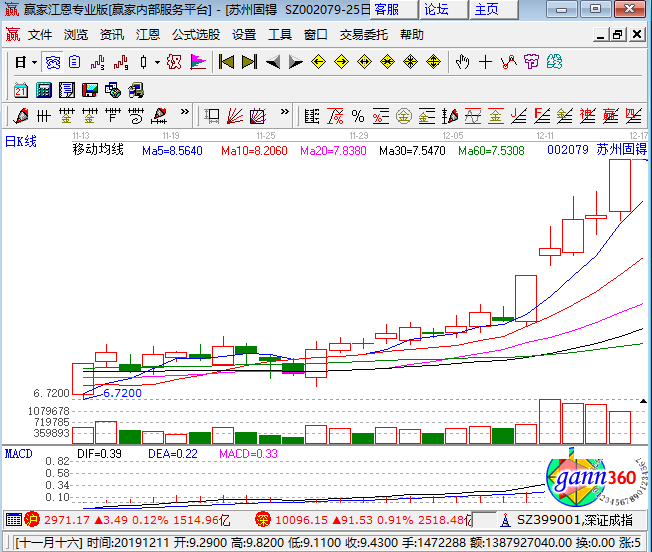
Task: Click the 客服 button in title bar
Action: [x=394, y=9]
